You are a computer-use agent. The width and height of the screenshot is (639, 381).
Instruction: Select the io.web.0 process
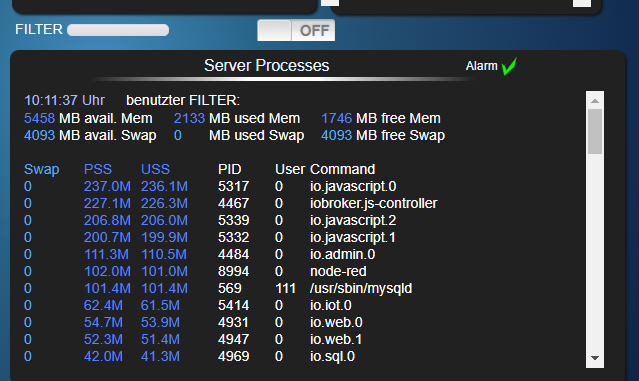193,322
